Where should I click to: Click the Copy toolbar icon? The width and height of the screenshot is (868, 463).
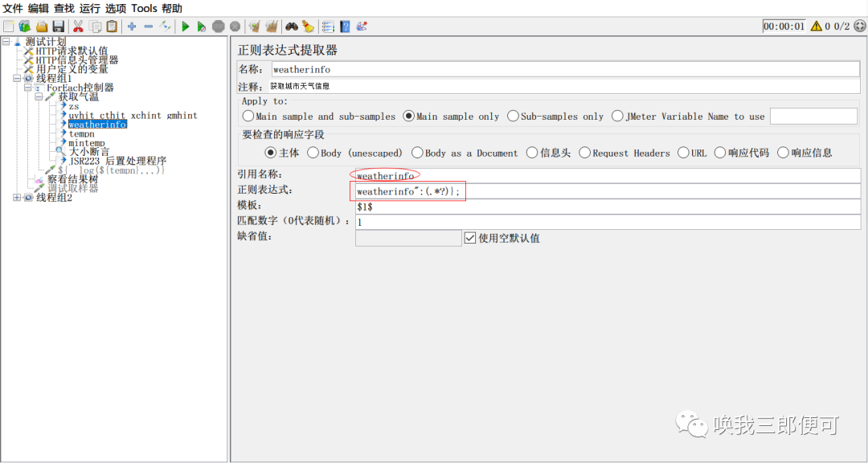95,26
